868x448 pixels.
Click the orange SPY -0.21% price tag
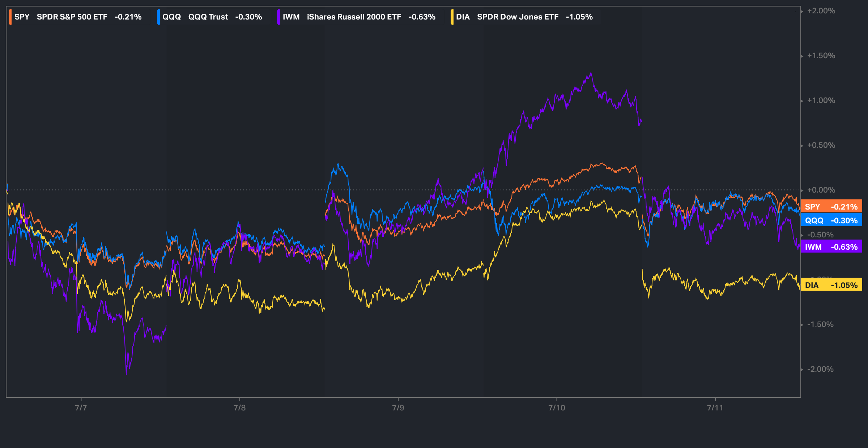click(x=831, y=207)
